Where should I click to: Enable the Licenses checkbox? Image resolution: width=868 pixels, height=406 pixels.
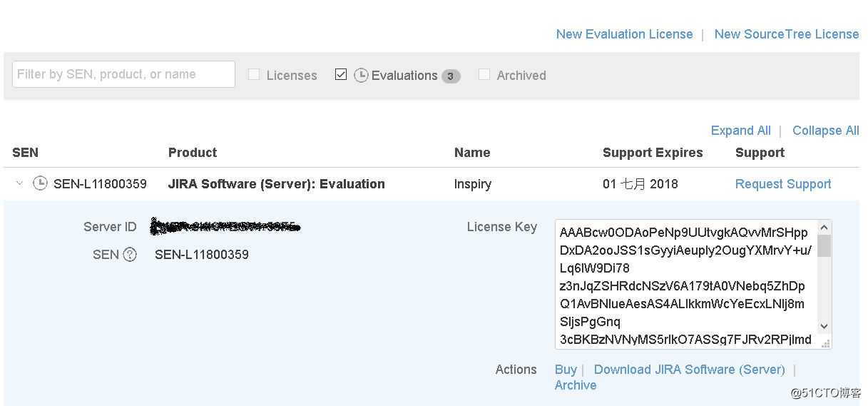(254, 74)
